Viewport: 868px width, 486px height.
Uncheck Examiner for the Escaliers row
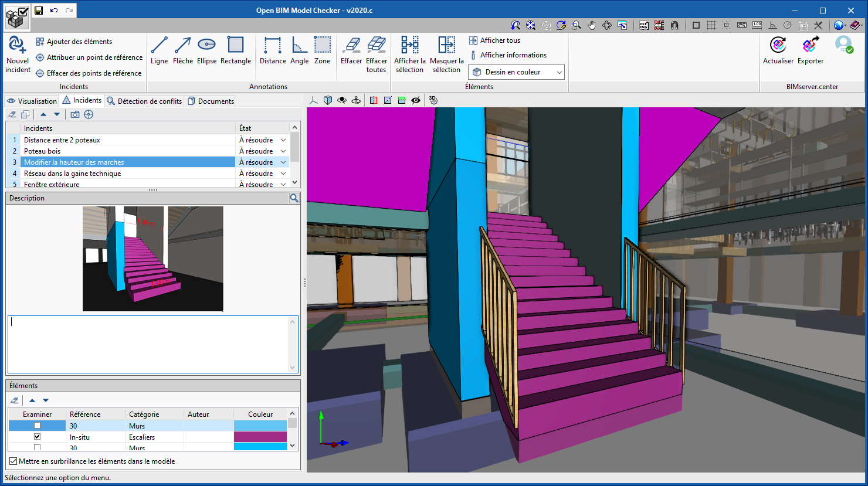click(x=38, y=437)
